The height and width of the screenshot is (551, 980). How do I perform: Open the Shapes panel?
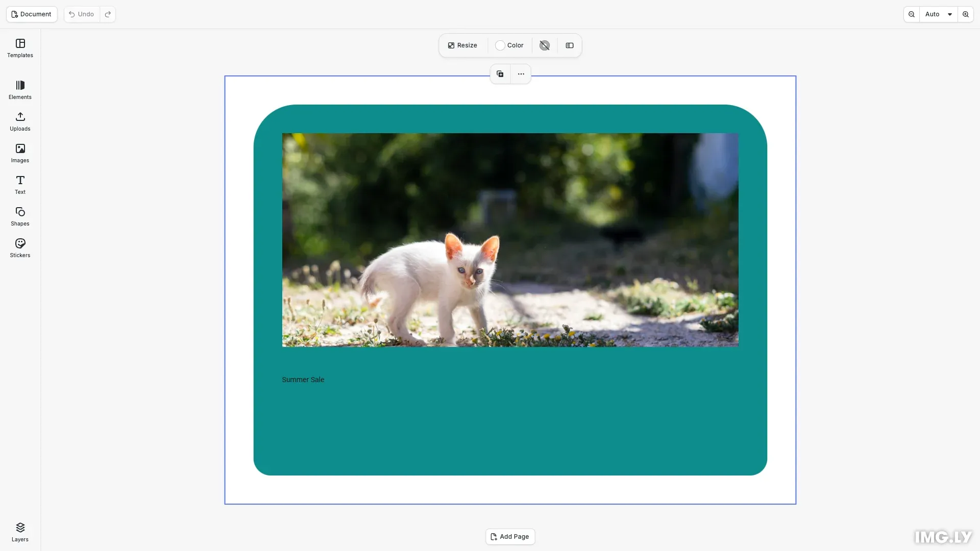coord(20,216)
